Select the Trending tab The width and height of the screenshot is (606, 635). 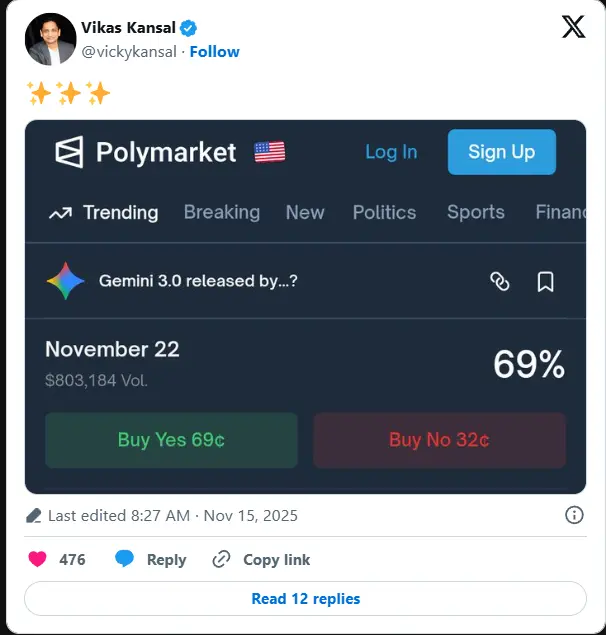click(x=104, y=212)
